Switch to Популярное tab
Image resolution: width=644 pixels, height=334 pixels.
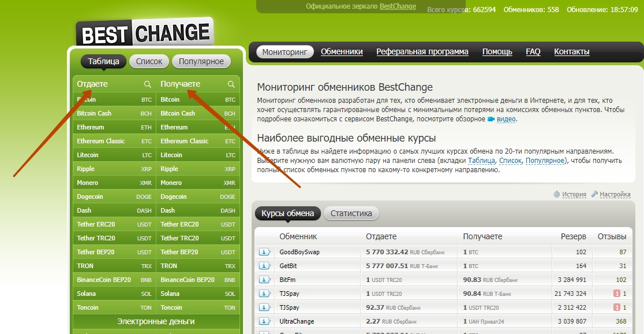pyautogui.click(x=201, y=61)
